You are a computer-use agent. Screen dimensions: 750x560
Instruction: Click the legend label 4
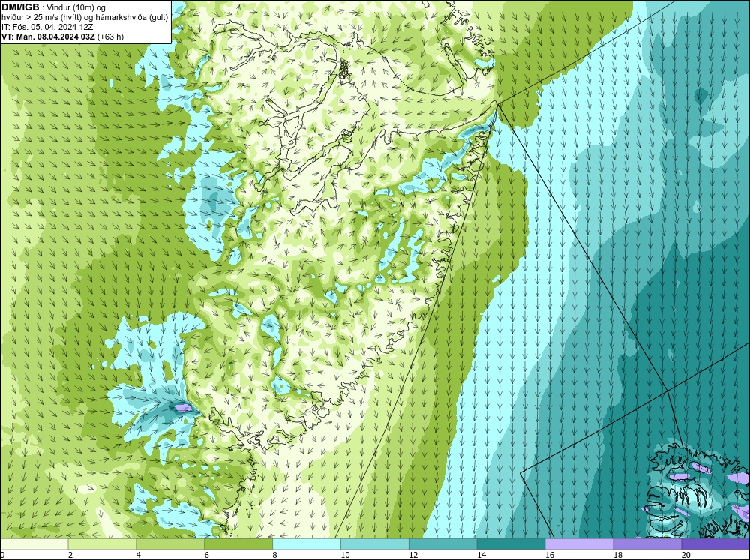click(139, 555)
